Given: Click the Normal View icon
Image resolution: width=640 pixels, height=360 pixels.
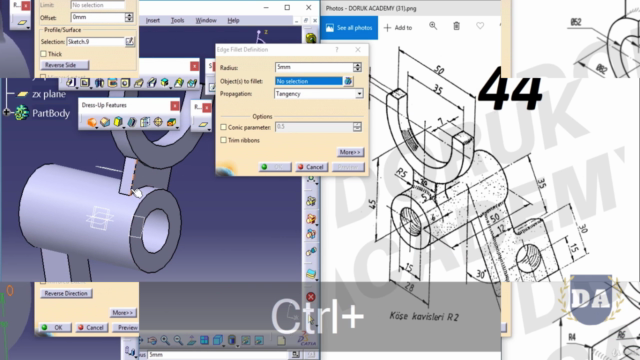Looking at the screenshot, I should click(191, 340).
